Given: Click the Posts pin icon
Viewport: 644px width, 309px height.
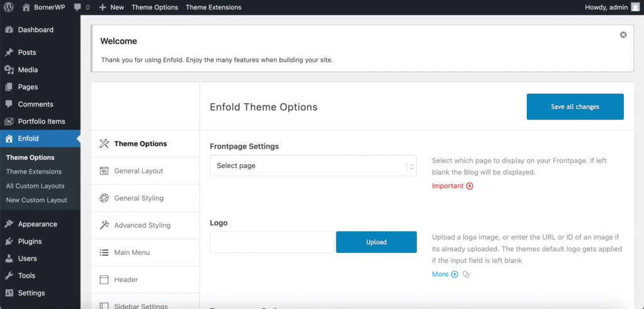Looking at the screenshot, I should (9, 53).
